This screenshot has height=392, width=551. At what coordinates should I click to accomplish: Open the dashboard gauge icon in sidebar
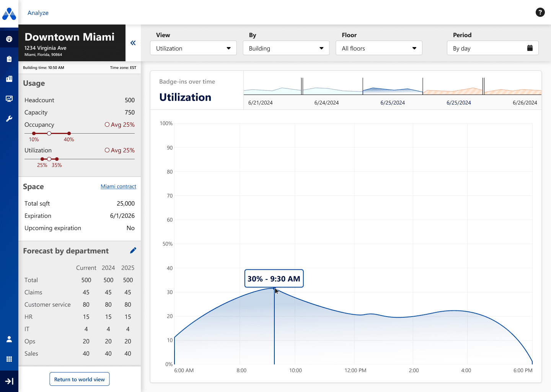(x=9, y=39)
